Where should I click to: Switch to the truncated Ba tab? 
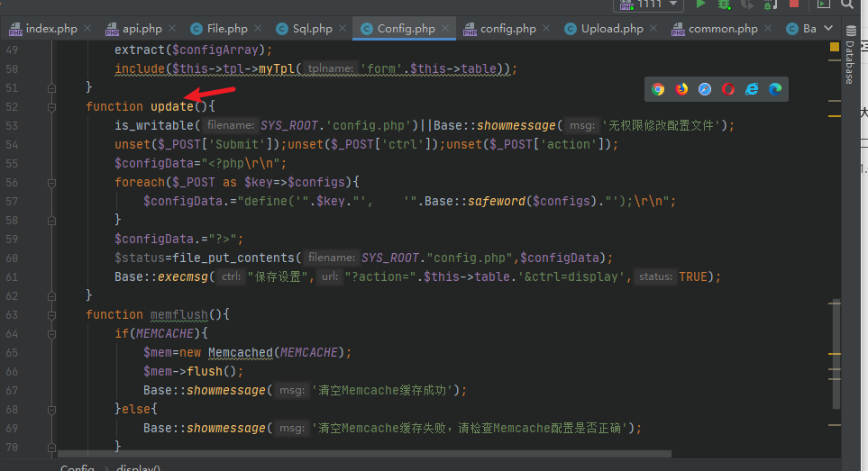[x=801, y=28]
